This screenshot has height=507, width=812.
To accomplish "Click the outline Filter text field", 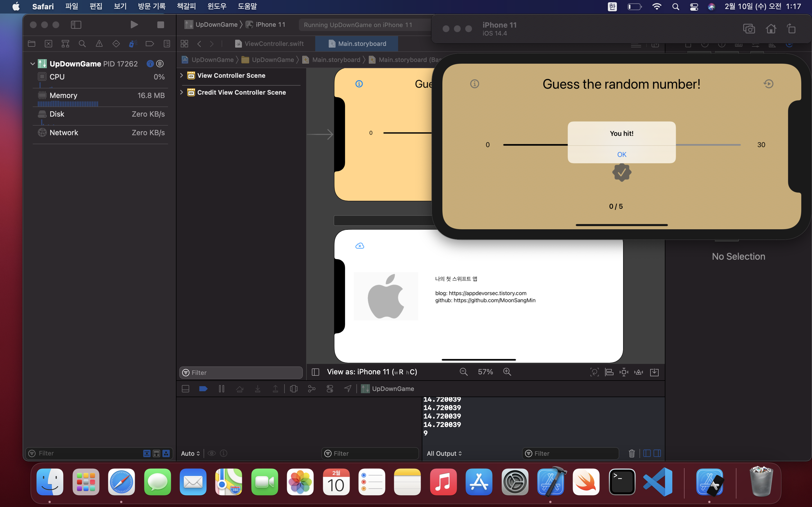I will (241, 373).
